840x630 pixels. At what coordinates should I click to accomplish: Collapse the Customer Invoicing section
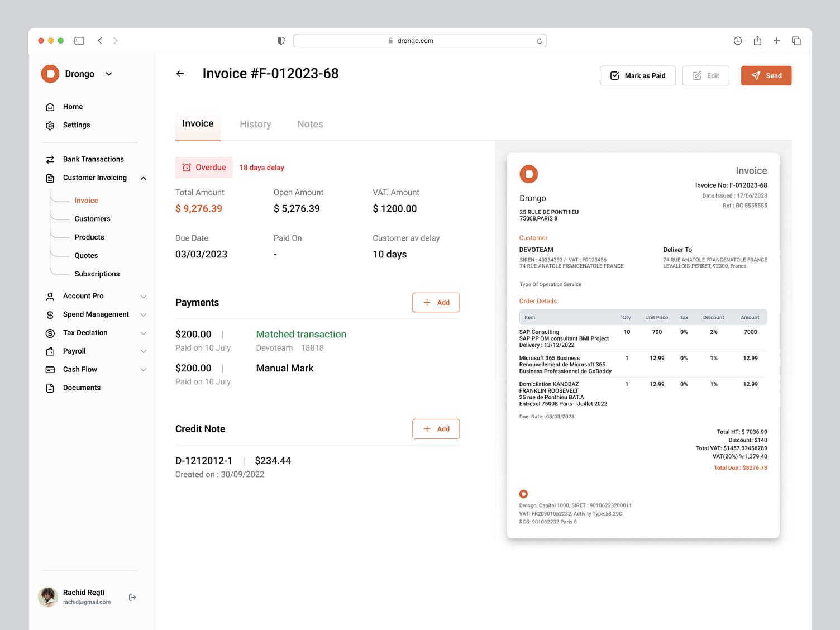(144, 178)
